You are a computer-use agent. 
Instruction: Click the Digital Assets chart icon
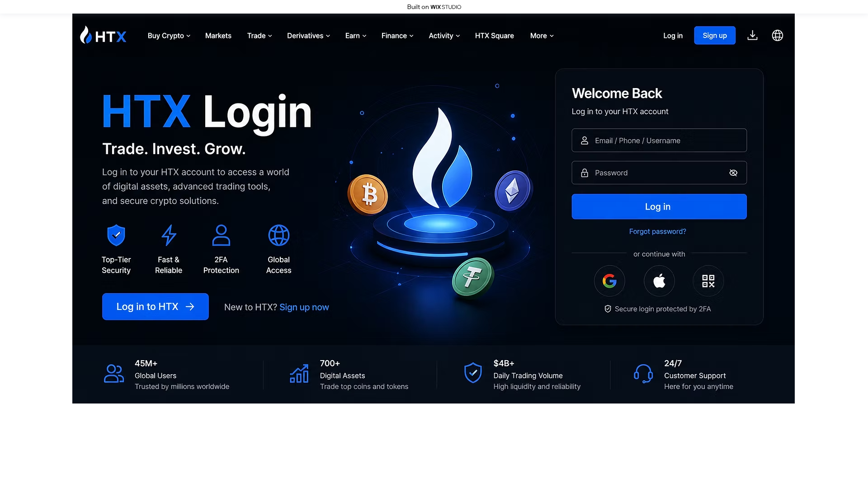coord(299,374)
